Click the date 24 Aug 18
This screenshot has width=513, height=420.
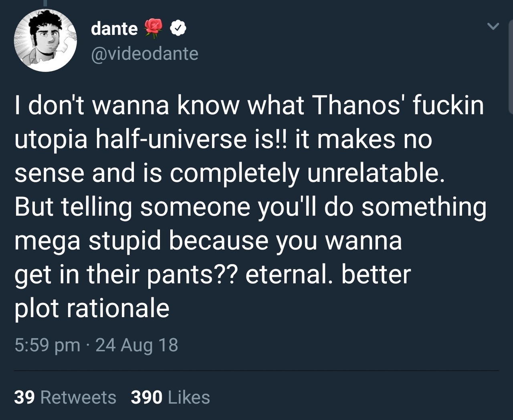137,345
